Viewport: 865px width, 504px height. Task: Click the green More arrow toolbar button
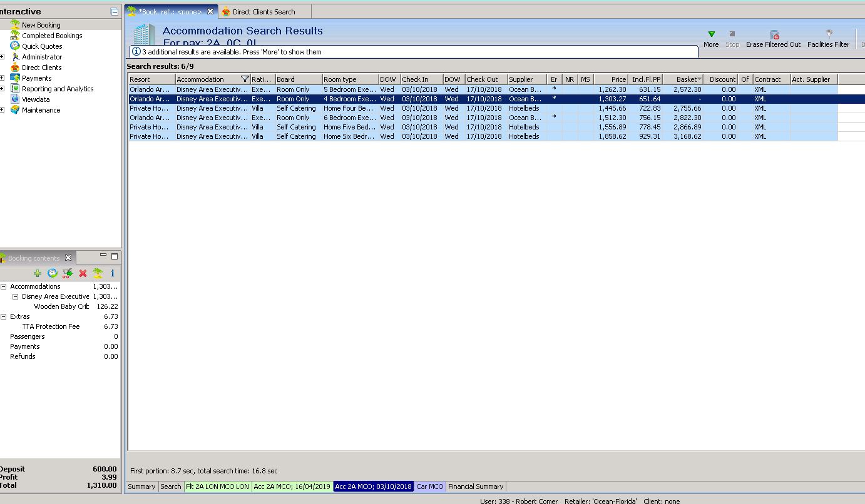711,39
